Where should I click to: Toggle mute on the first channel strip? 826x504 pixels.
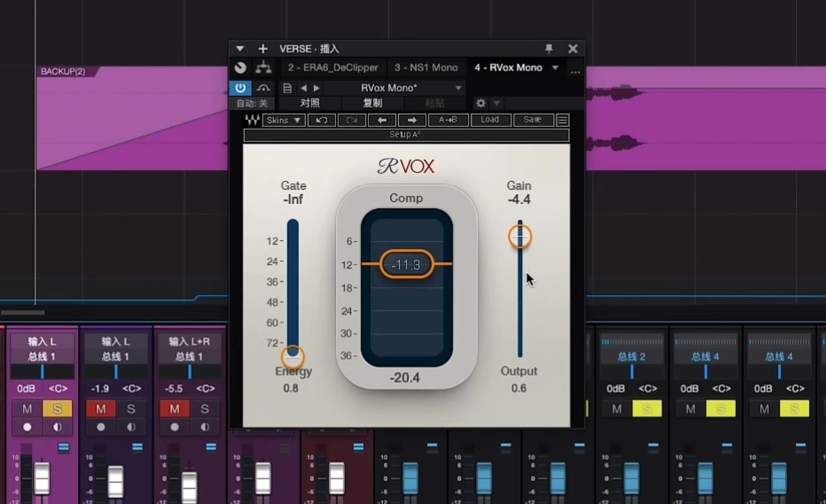pos(27,409)
